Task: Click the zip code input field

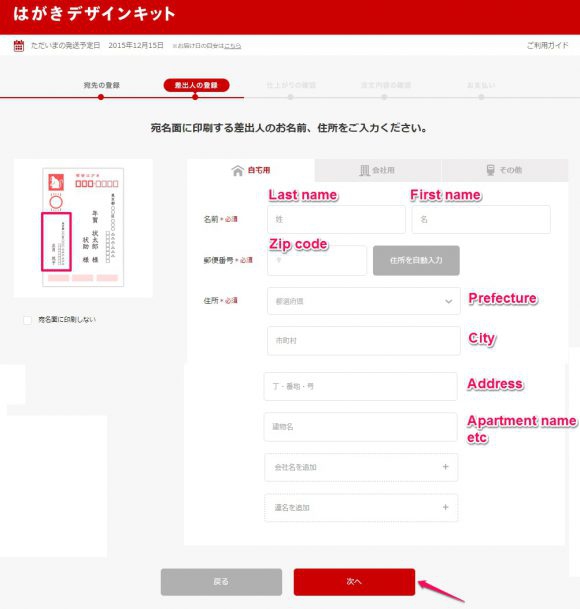Action: point(317,260)
